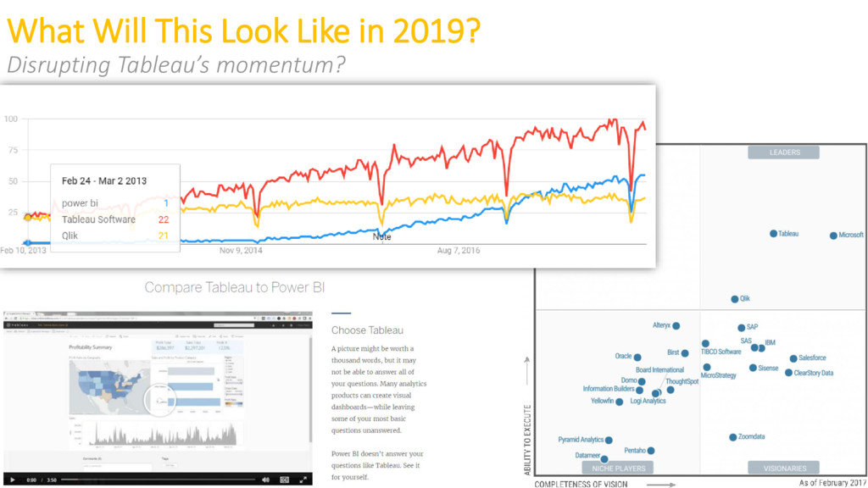Mute the video using the volume icon
The height and width of the screenshot is (488, 868).
coord(265,480)
